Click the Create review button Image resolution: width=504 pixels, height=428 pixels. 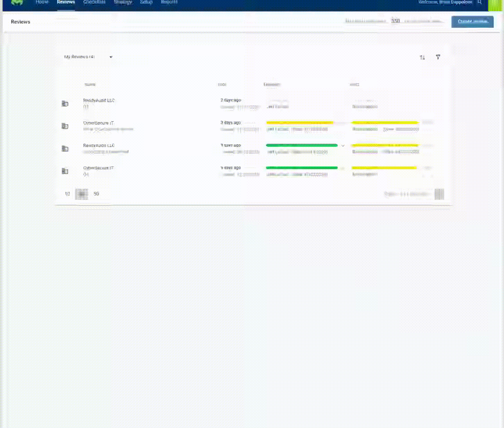click(472, 22)
